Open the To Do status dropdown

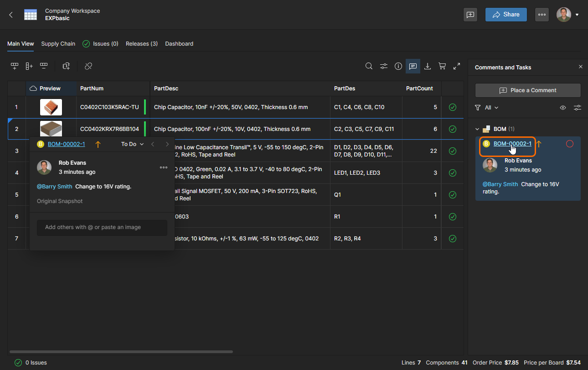132,144
